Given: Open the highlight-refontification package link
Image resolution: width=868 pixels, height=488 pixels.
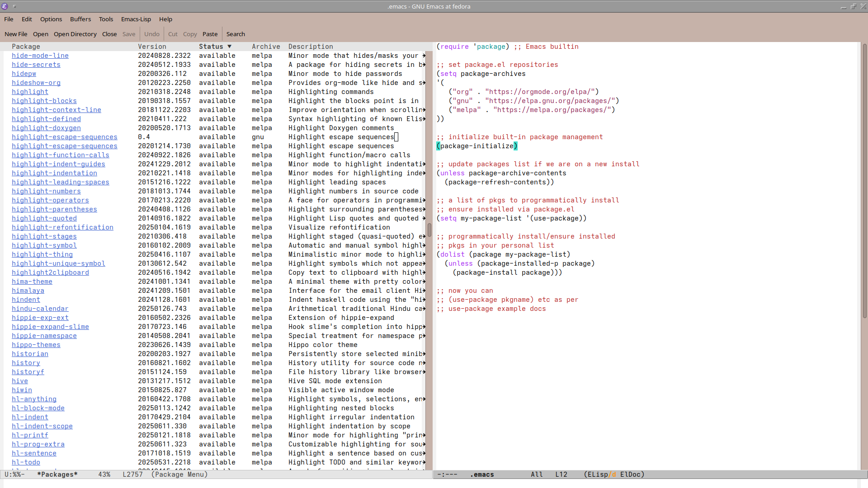Looking at the screenshot, I should (62, 227).
